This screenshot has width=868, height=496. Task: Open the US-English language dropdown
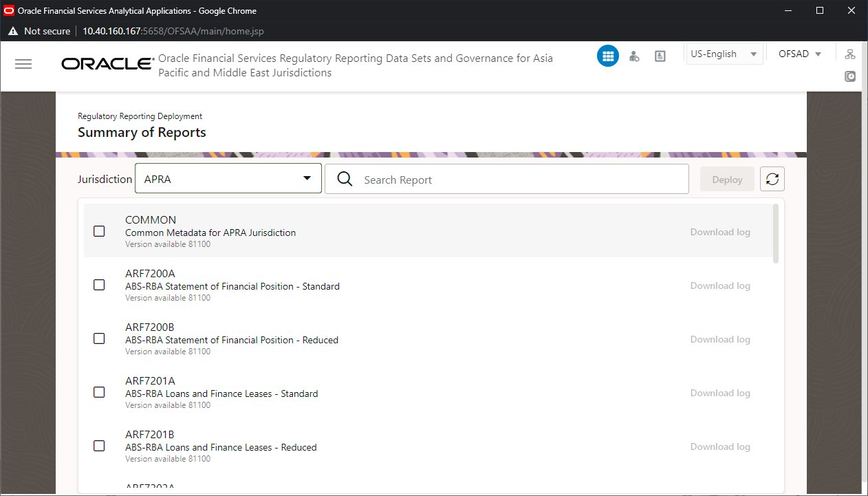point(724,54)
